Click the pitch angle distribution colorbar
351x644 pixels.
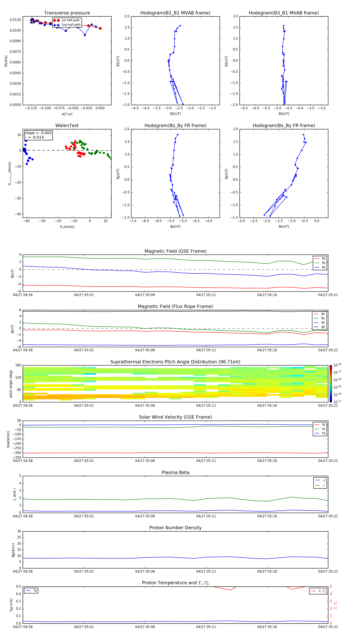[331, 384]
